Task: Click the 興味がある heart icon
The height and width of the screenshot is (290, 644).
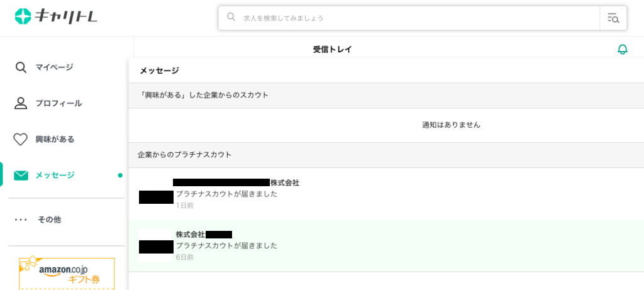Action: (x=21, y=140)
